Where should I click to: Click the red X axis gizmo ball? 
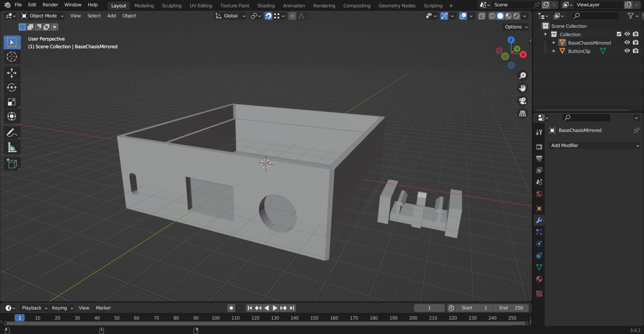523,55
